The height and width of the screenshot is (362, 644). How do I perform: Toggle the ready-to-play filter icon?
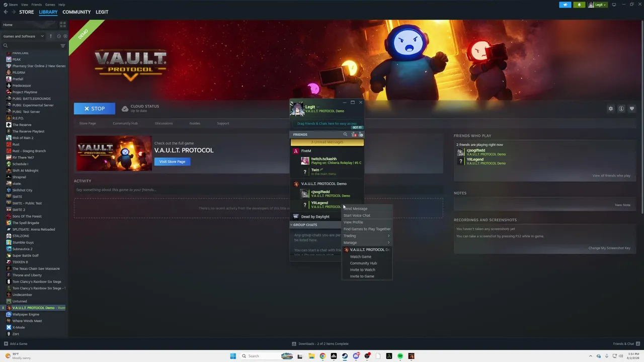click(x=65, y=36)
